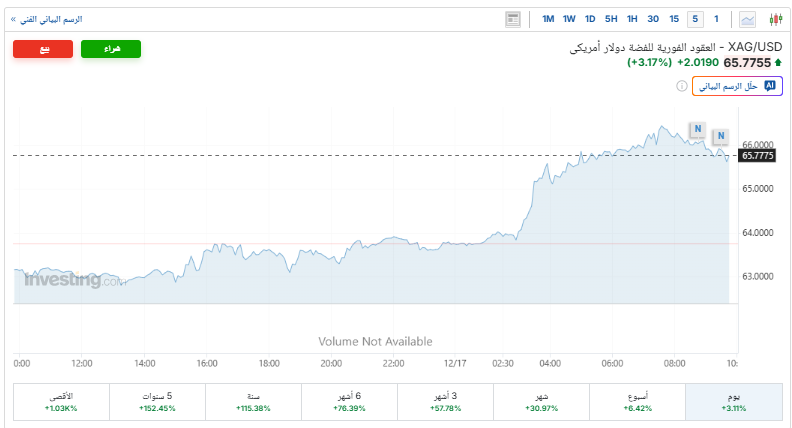
Task: Choose the 1W interval
Action: click(x=569, y=19)
